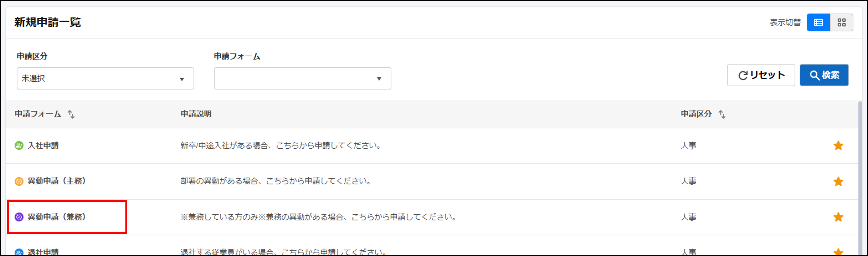Click 申請説明 column header
Image resolution: width=868 pixels, height=256 pixels.
point(196,114)
